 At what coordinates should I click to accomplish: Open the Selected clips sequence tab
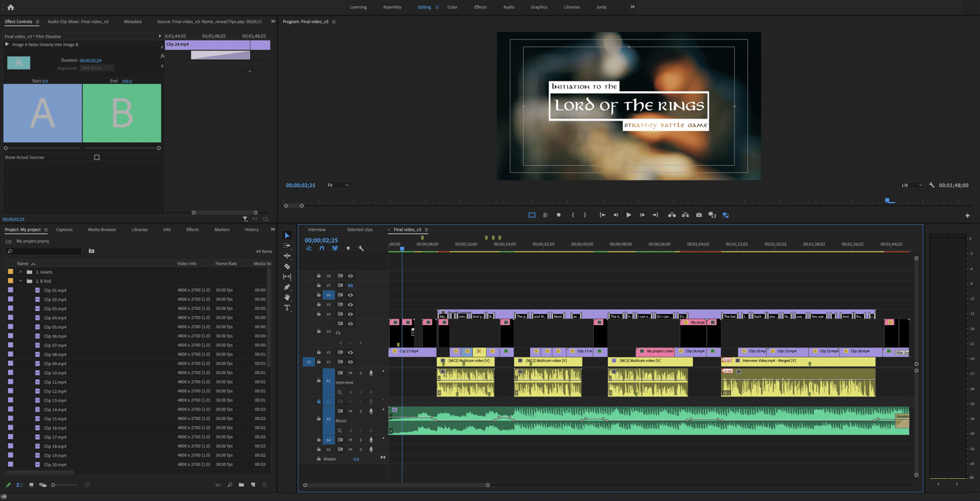tap(360, 229)
